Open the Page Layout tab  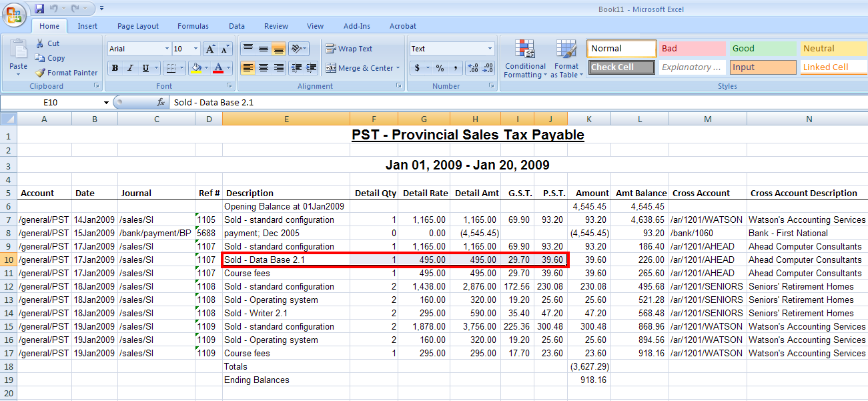pyautogui.click(x=138, y=26)
